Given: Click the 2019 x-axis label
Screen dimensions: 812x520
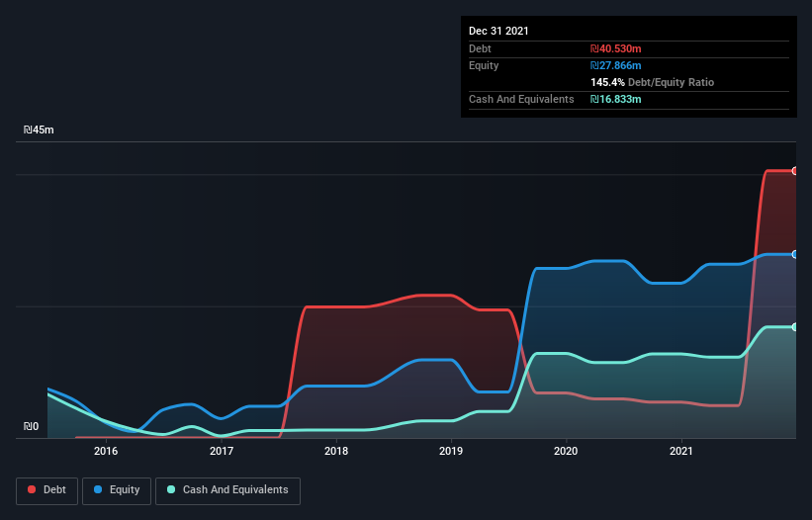Looking at the screenshot, I should 451,451.
